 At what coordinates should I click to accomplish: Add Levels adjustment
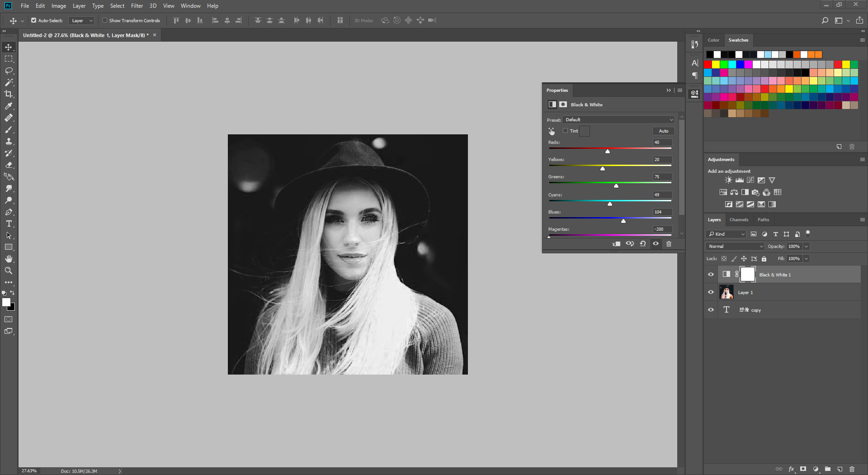coord(740,180)
